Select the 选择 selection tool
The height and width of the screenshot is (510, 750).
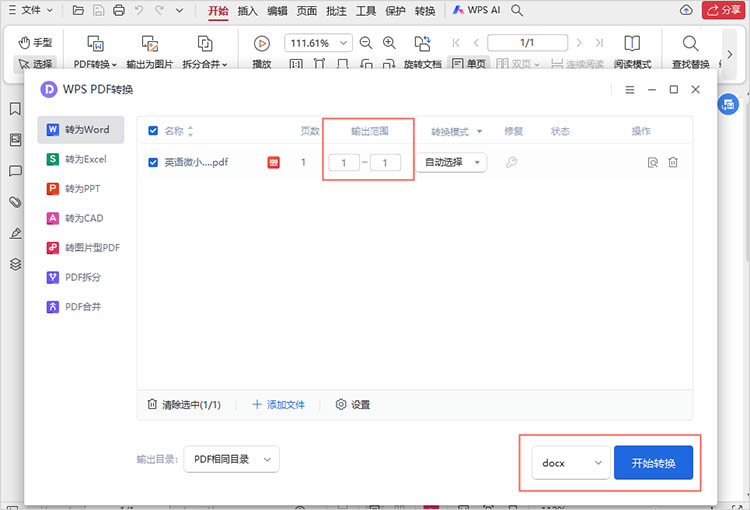pos(35,64)
